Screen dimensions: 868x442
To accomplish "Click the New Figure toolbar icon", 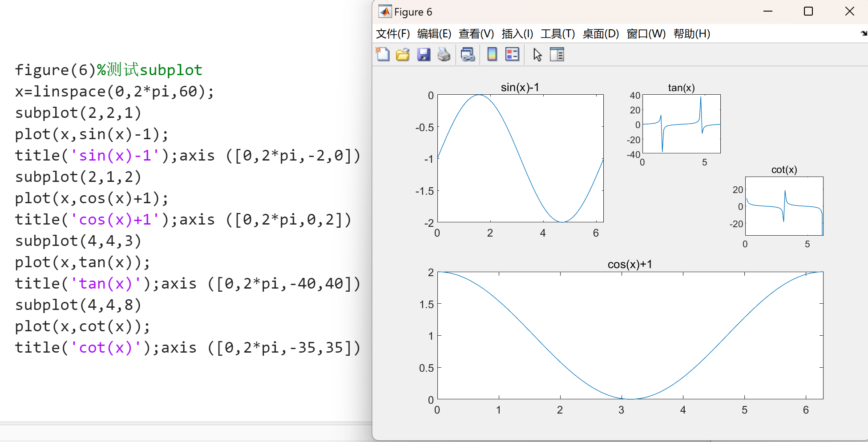I will pos(383,54).
